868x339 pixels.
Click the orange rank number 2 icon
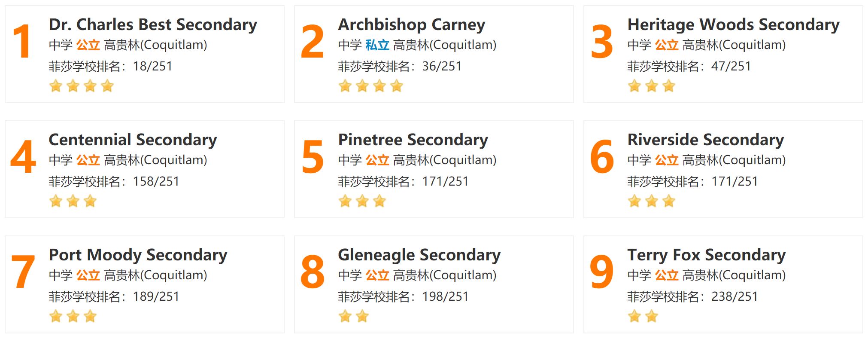(312, 41)
